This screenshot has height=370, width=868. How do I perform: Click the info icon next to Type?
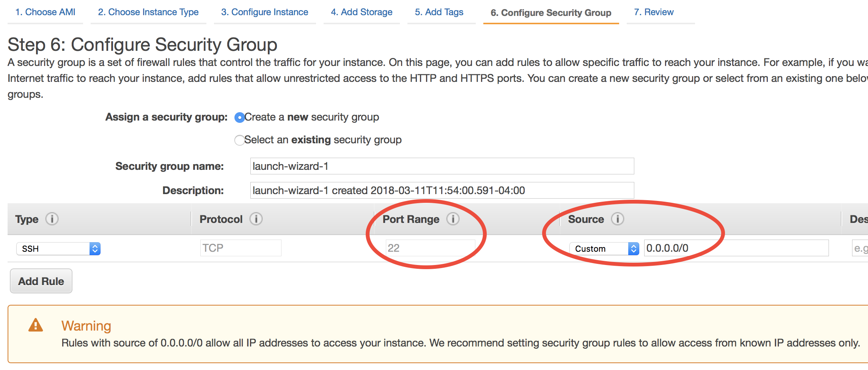pos(52,219)
